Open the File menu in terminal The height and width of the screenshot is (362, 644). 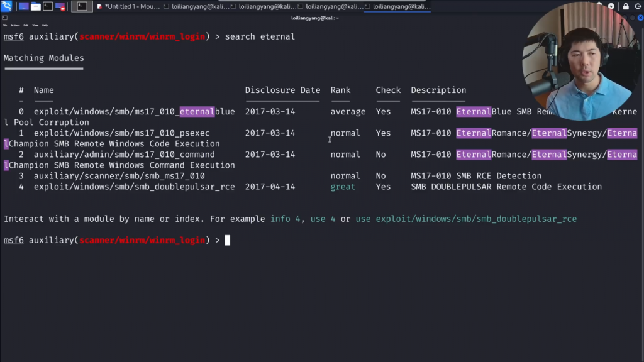pos(4,25)
